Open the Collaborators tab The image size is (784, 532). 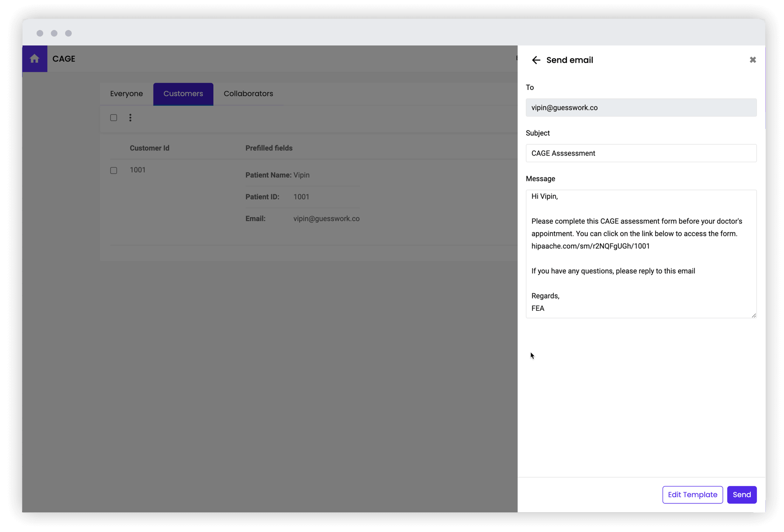248,94
